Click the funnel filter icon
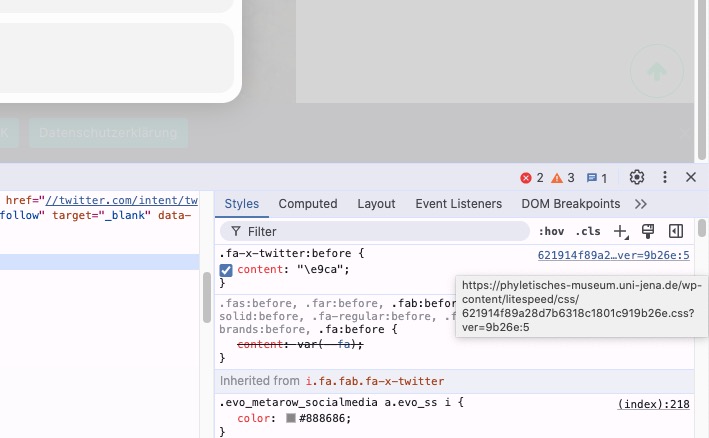709x438 pixels. coord(236,231)
